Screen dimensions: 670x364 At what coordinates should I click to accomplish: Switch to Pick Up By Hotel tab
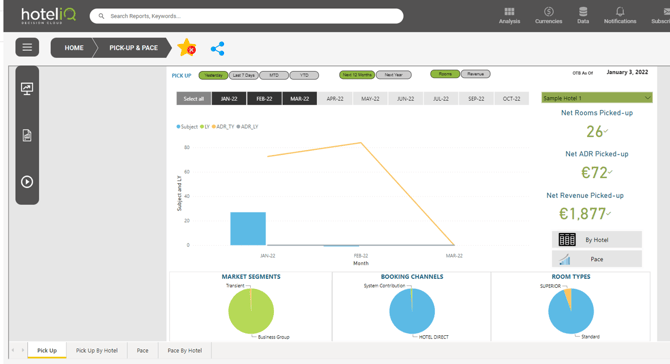coord(97,350)
